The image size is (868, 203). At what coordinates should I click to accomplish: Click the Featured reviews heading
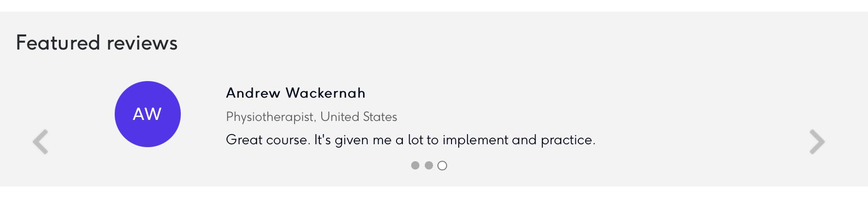[x=97, y=43]
